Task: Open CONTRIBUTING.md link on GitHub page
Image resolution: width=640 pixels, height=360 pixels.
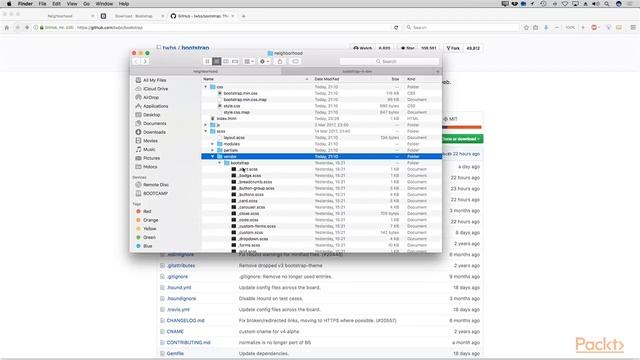Action: [189, 343]
